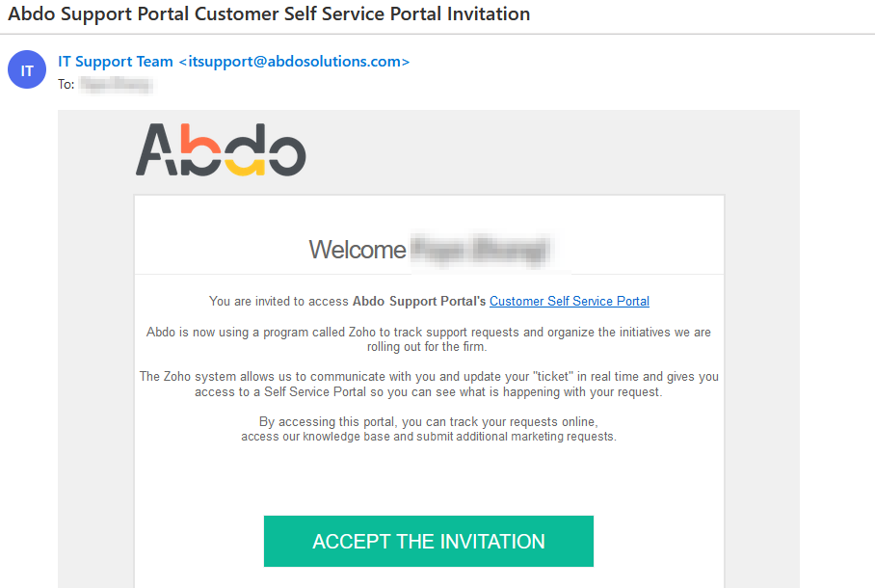Click the paragraph about Zoho tracking requests
875x588 pixels.
(x=429, y=339)
